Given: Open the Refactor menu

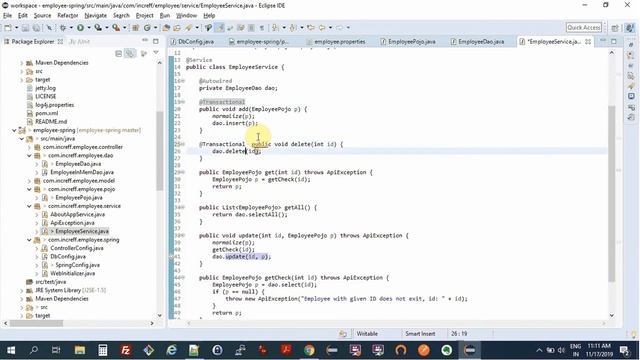Looking at the screenshot, I should coord(68,16).
